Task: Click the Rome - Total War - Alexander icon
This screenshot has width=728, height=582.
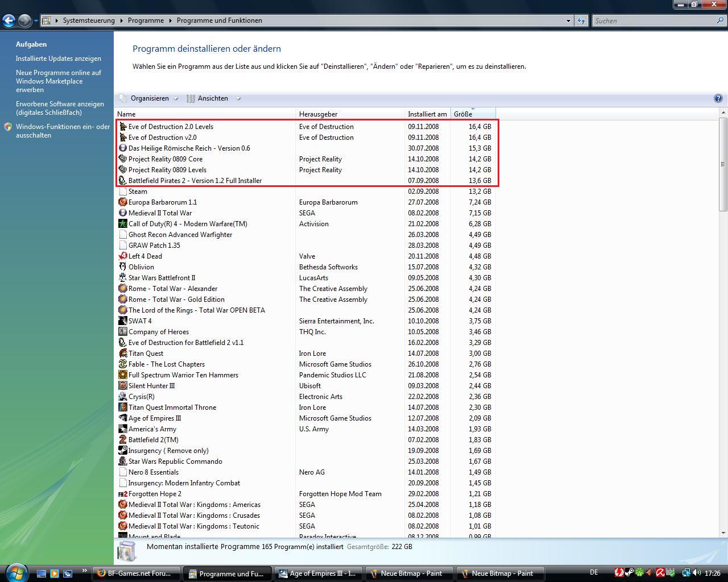Action: [122, 289]
